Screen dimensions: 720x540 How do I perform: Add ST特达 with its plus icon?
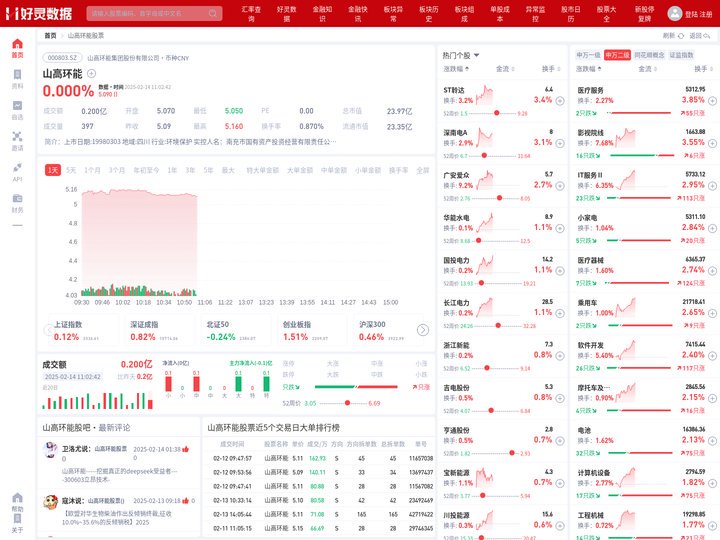click(560, 101)
